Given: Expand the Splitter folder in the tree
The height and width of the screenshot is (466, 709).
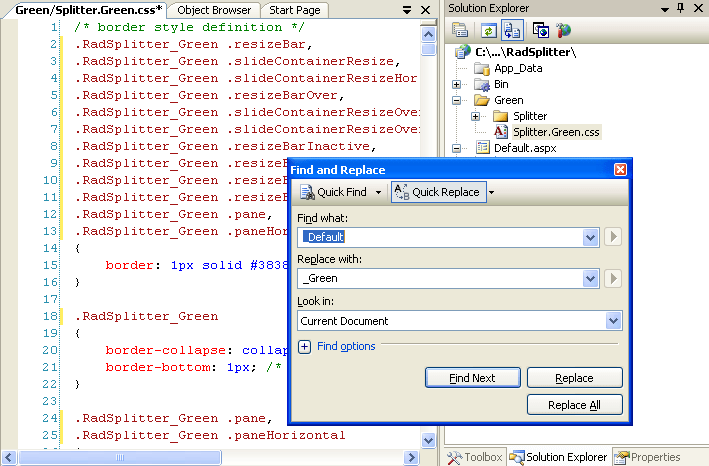Looking at the screenshot, I should 476,116.
